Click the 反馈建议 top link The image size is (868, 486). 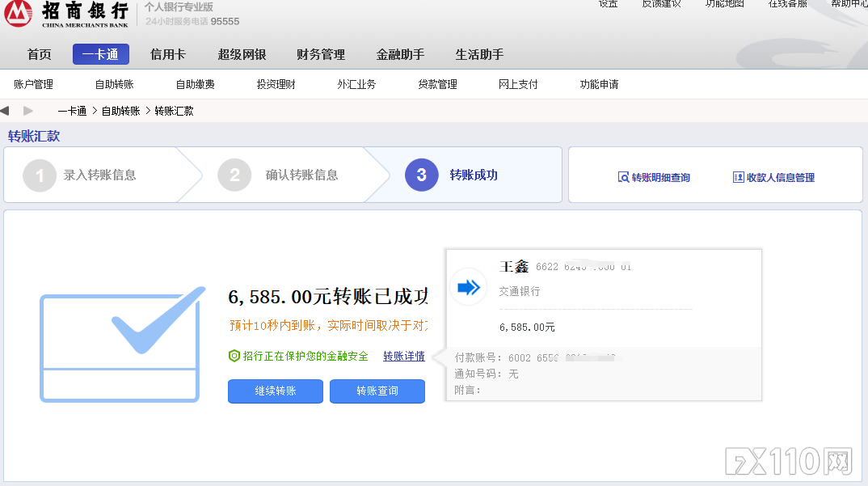[661, 4]
